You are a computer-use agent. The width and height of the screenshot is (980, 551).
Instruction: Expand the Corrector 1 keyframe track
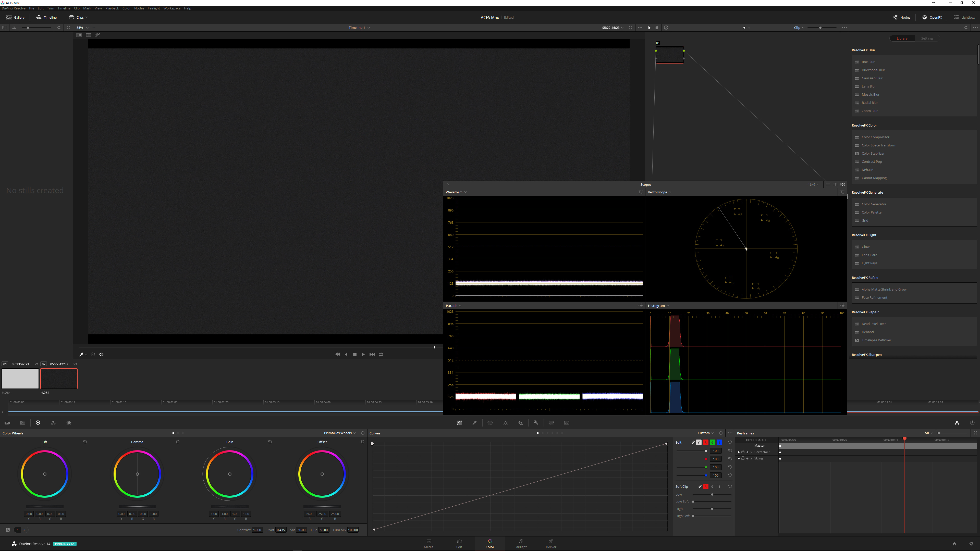pyautogui.click(x=751, y=452)
